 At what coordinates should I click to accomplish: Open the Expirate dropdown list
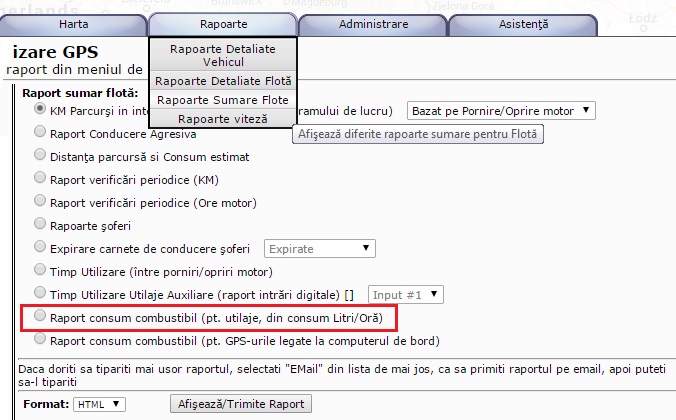coord(319,247)
